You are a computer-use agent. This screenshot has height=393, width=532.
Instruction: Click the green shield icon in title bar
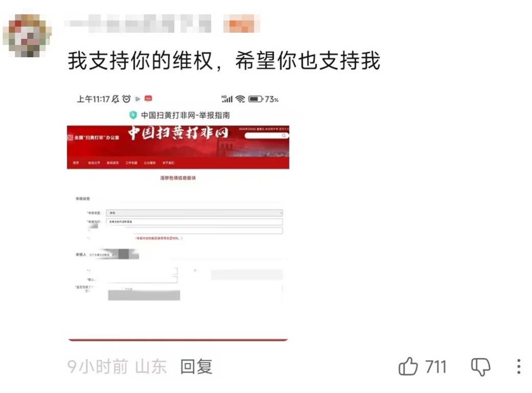[x=133, y=115]
